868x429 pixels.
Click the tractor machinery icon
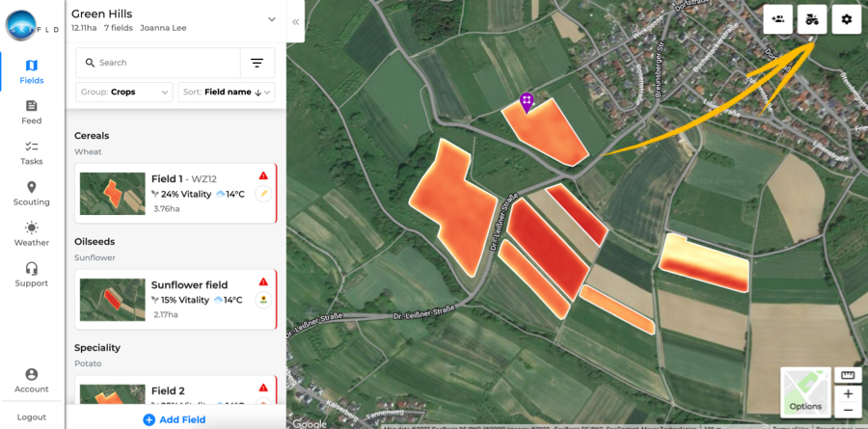click(812, 20)
